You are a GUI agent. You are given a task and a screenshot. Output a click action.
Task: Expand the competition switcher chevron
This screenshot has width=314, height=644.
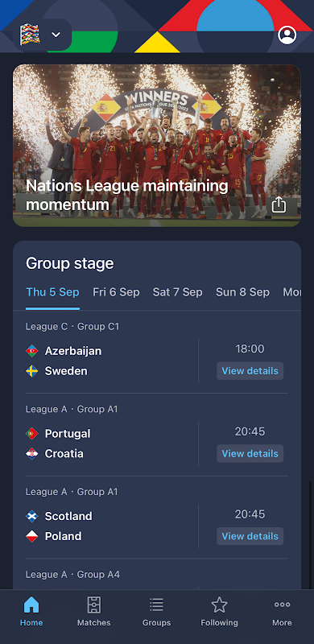(x=56, y=35)
